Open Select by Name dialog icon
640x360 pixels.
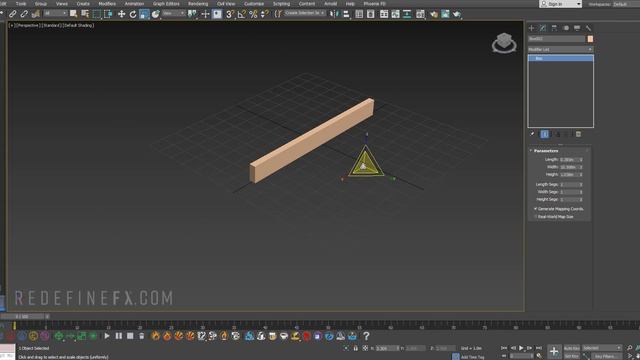click(85, 14)
